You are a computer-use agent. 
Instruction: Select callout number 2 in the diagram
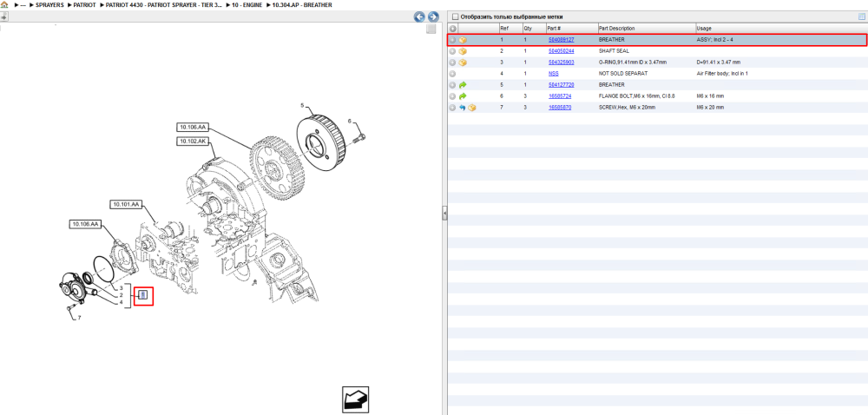click(x=121, y=295)
